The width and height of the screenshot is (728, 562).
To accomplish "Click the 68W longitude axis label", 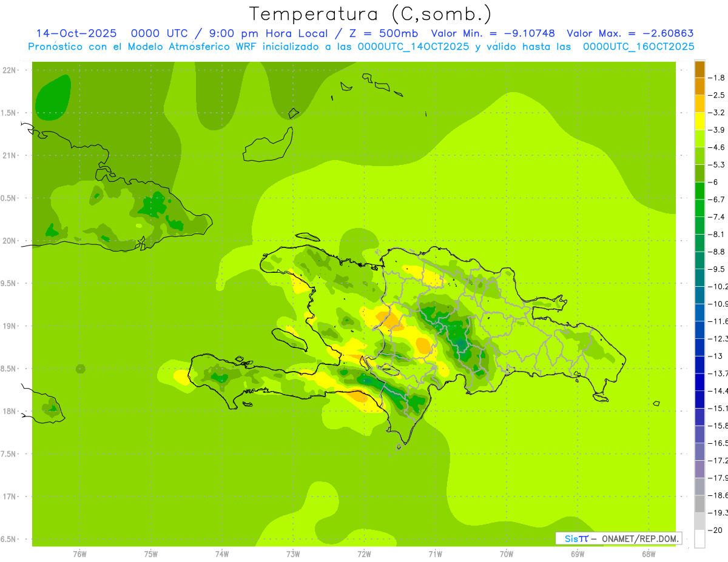I will (x=649, y=554).
